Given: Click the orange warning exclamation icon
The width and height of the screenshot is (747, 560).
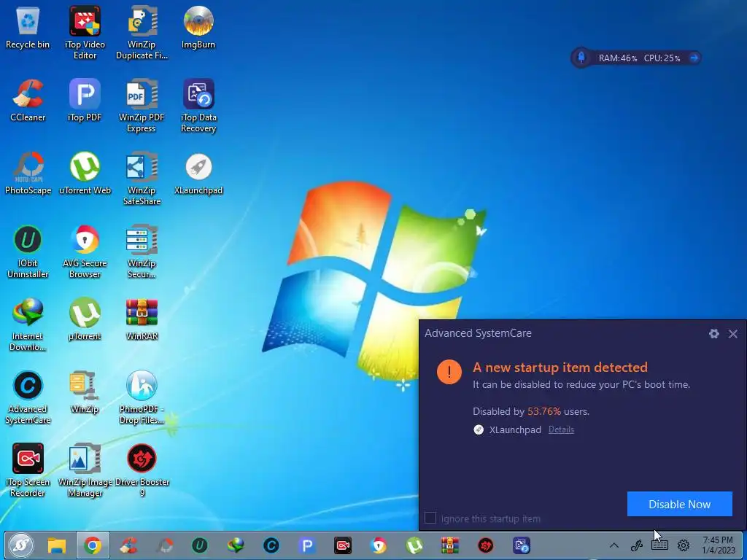Looking at the screenshot, I should (449, 371).
